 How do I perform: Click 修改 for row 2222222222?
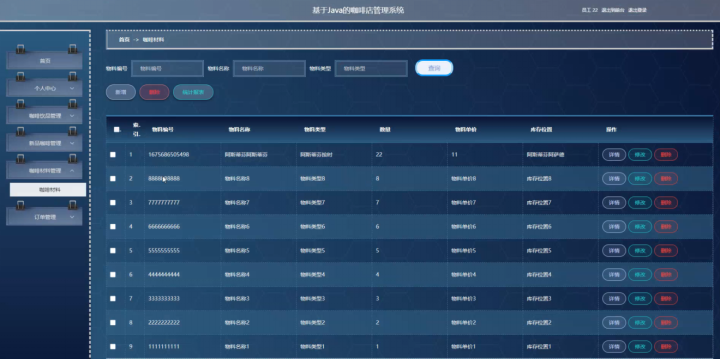coord(640,322)
